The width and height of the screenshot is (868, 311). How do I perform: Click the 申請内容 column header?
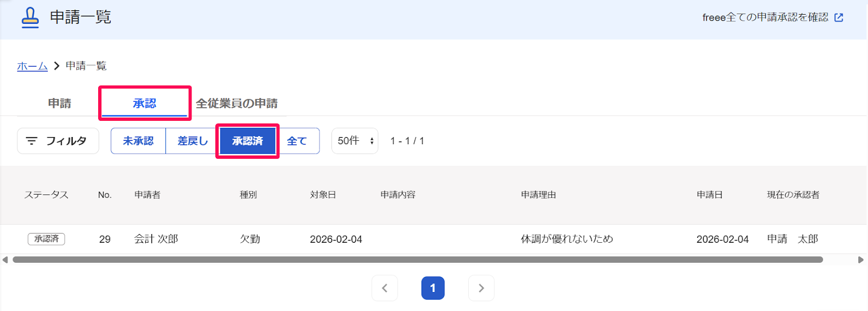398,195
